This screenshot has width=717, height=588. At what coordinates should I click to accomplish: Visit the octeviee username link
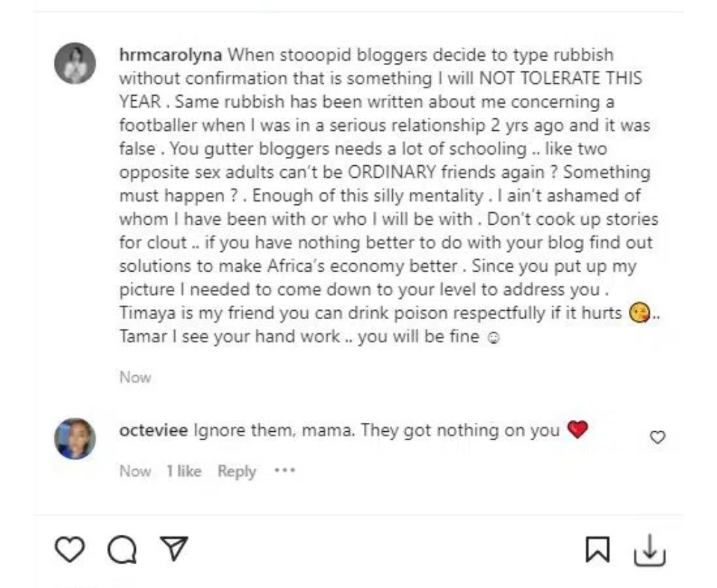(153, 430)
